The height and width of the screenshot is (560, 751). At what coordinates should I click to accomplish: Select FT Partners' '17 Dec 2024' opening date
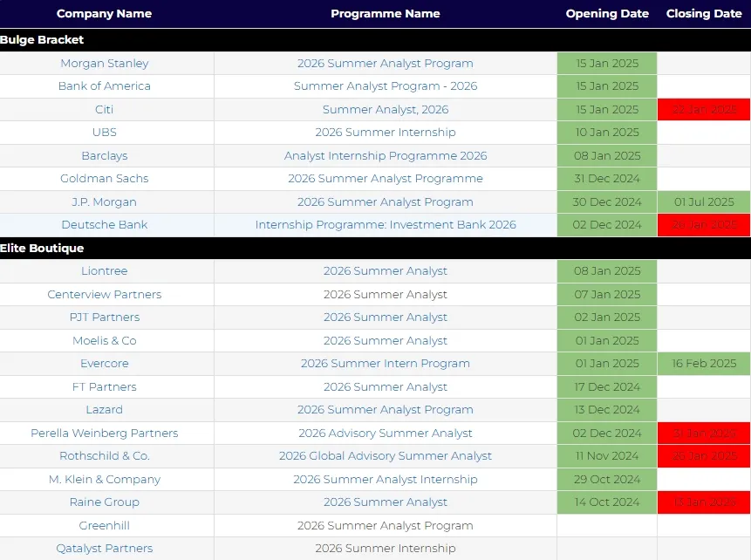607,387
